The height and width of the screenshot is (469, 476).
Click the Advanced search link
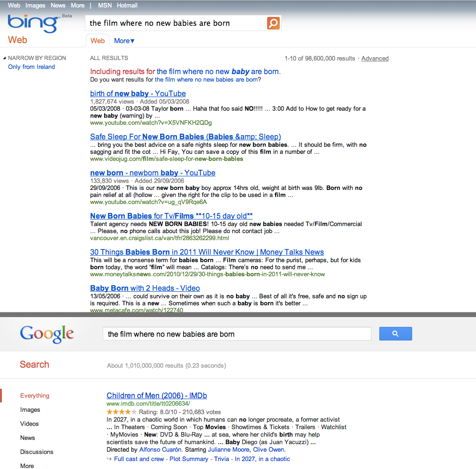[x=375, y=59]
